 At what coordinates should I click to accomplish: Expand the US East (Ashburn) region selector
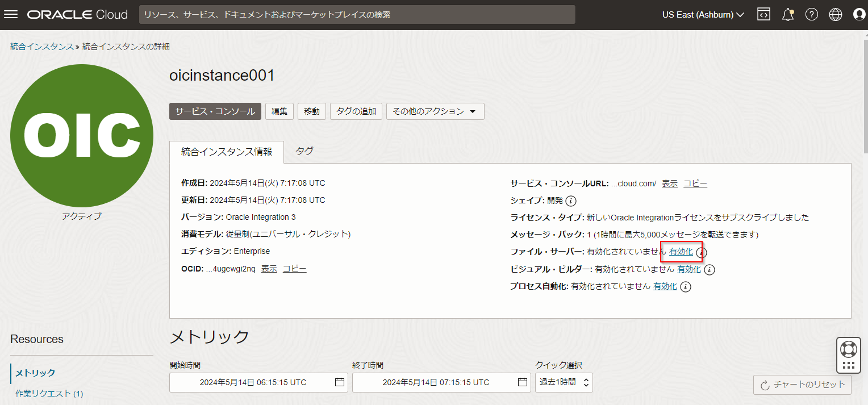703,15
